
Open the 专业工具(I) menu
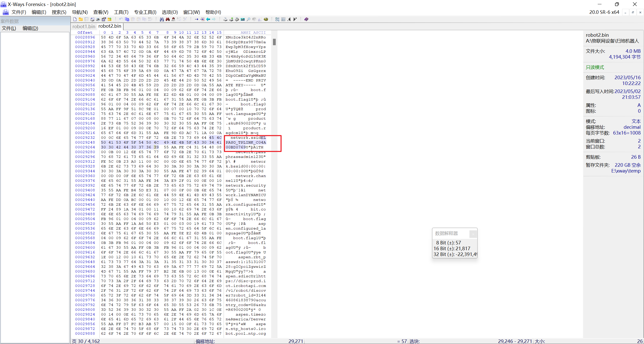click(145, 12)
